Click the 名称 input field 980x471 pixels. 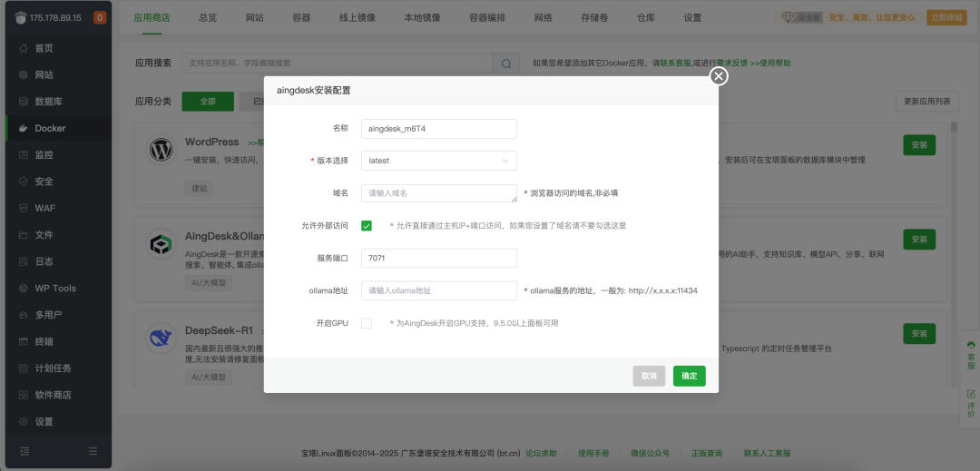(x=439, y=129)
